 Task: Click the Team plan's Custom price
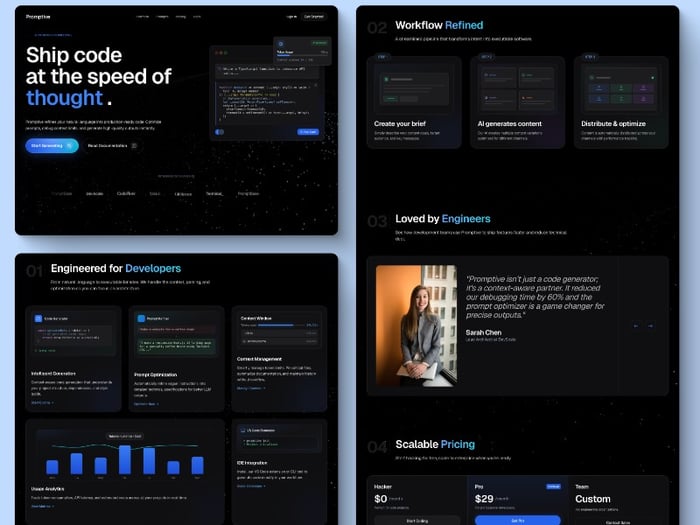[x=592, y=499]
